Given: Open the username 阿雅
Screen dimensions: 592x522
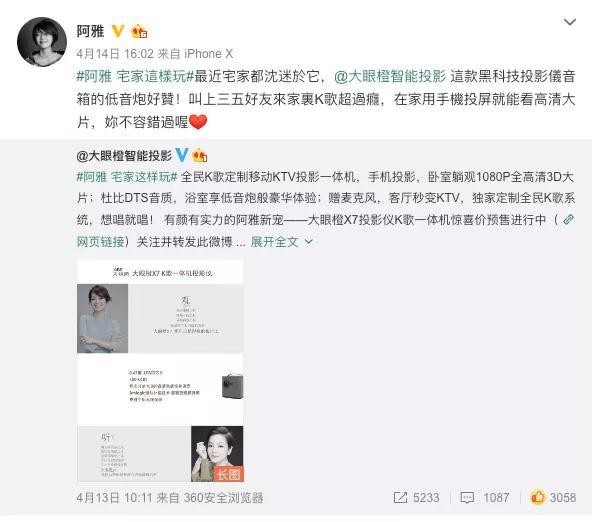Looking at the screenshot, I should (x=91, y=31).
